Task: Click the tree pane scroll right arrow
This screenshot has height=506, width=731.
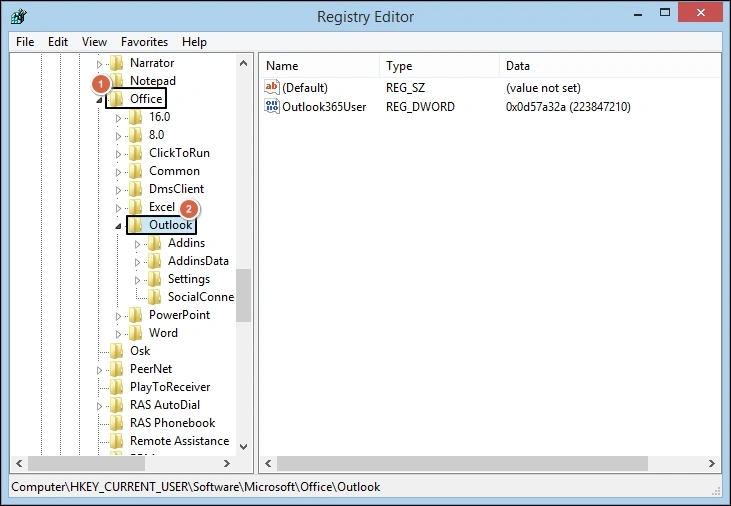Action: point(227,464)
